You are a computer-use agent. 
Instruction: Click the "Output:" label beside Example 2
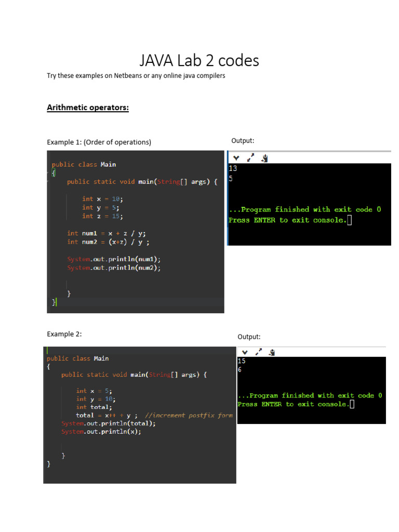249,337
